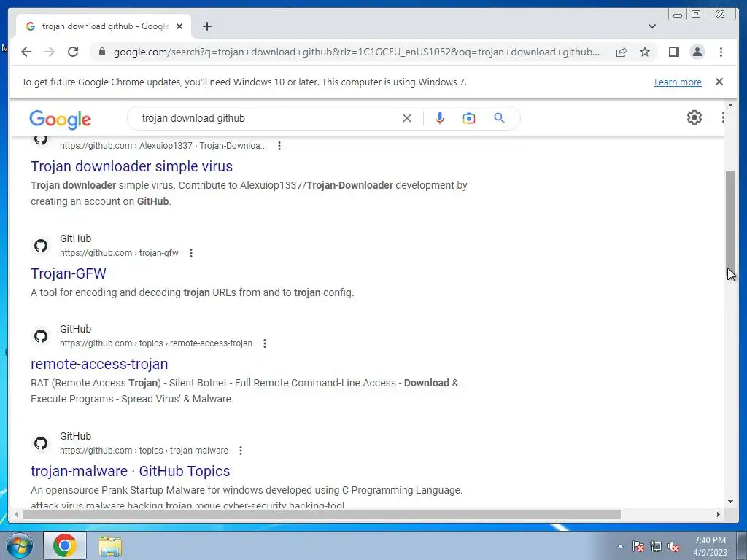Bookmark this page with the star
The width and height of the screenshot is (747, 560).
645,52
